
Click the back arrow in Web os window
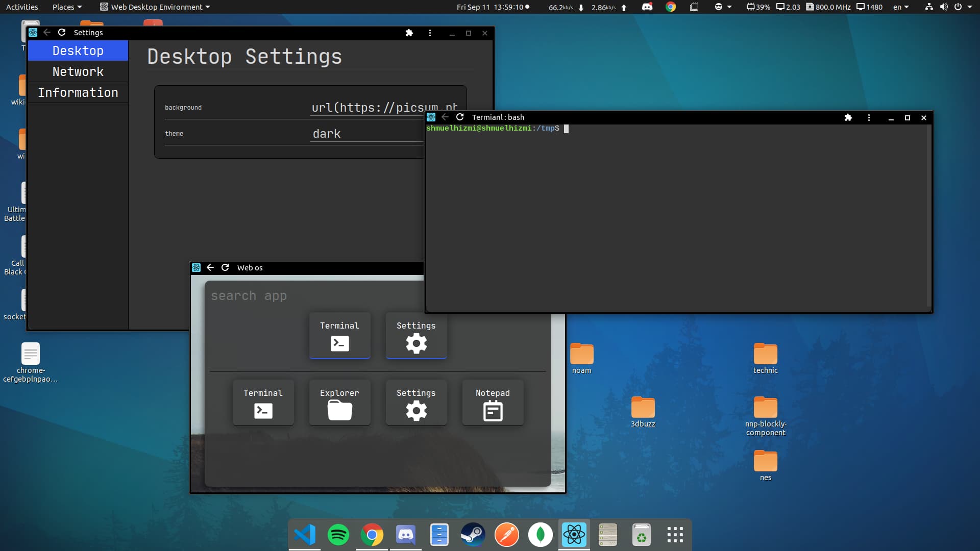pyautogui.click(x=210, y=267)
